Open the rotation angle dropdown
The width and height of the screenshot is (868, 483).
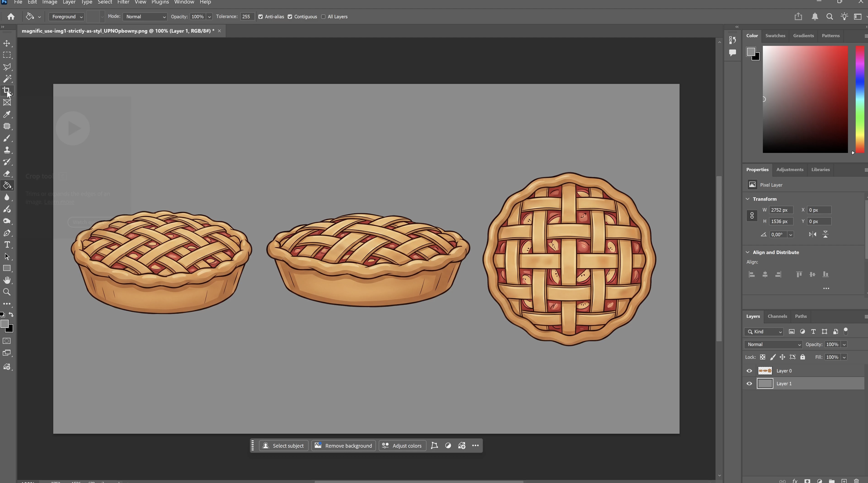click(x=791, y=235)
